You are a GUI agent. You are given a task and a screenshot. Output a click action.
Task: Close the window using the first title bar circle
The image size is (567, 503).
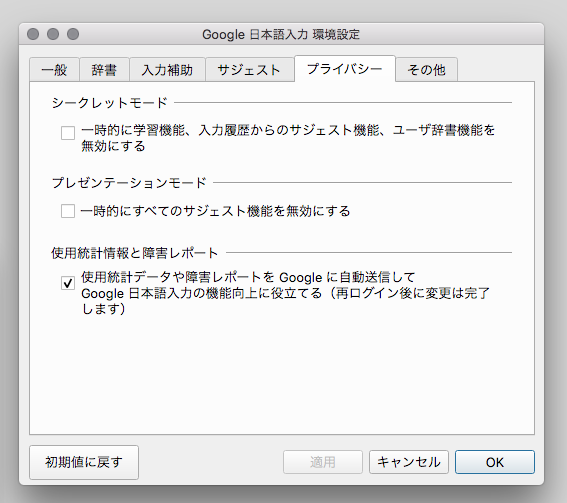[33, 34]
